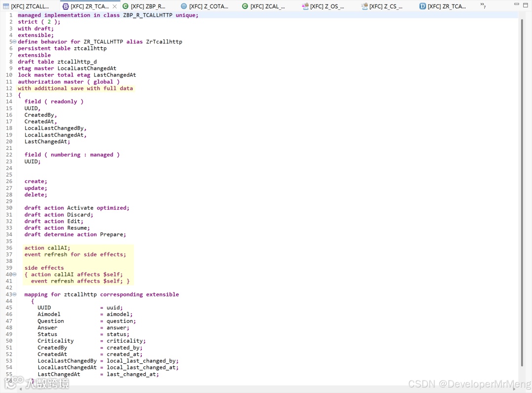Click 'draft action Resume;' line
The image size is (532, 393).
[x=57, y=228]
